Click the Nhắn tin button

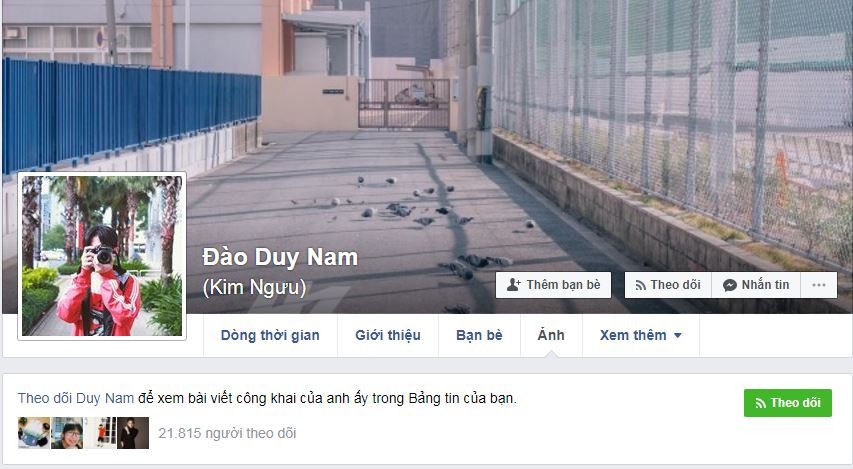[756, 285]
